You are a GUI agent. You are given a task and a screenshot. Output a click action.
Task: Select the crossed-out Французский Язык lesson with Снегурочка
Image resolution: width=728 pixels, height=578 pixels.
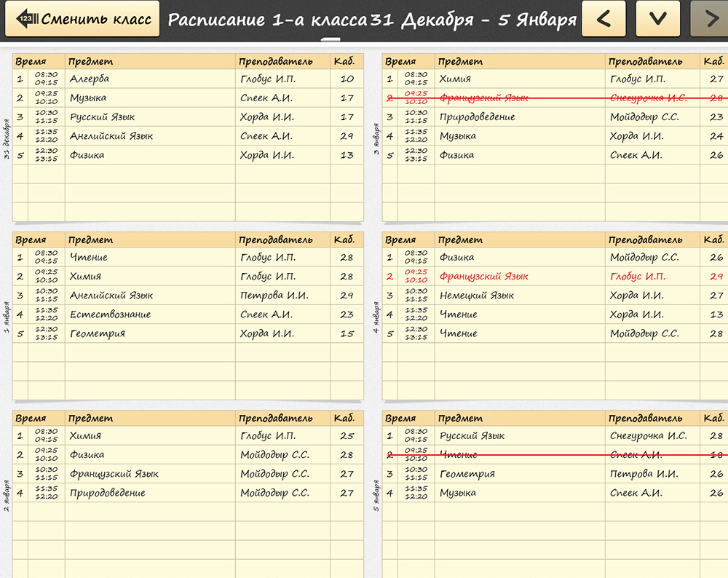(x=555, y=98)
